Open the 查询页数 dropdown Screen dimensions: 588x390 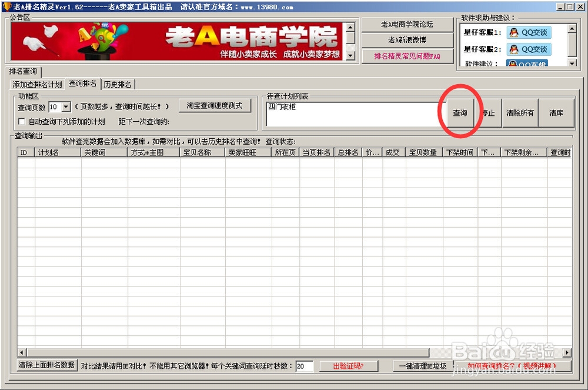[66, 107]
